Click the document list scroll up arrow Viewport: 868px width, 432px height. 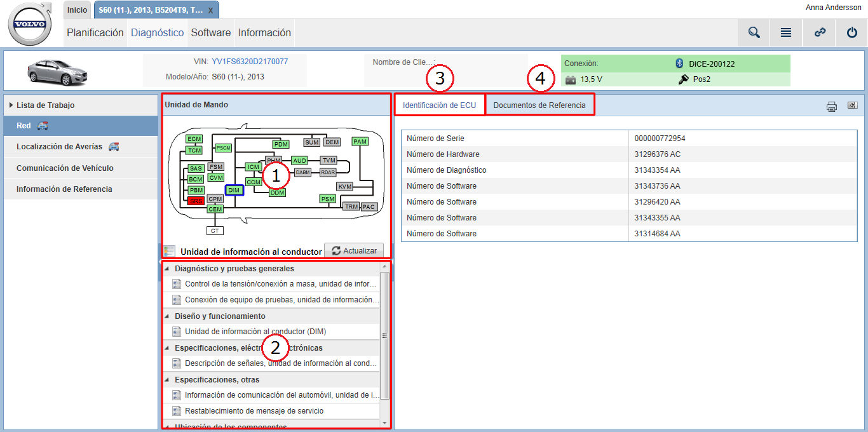(x=384, y=266)
